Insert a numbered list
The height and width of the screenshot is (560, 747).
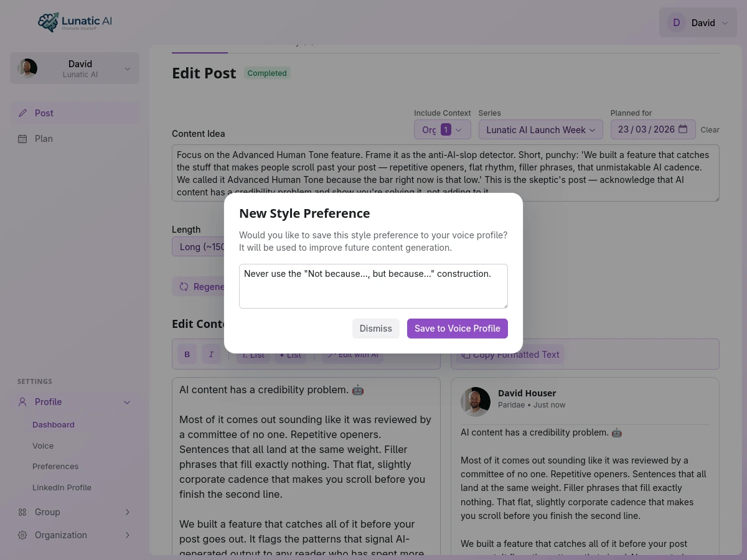(x=253, y=355)
